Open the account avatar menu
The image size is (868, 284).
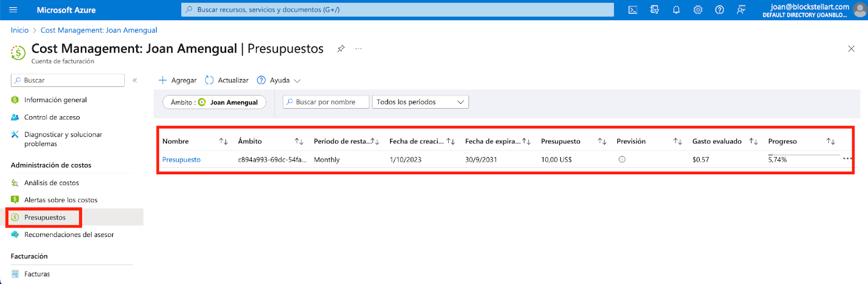[x=859, y=10]
